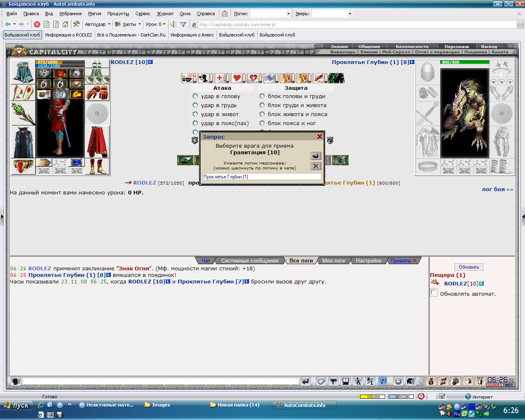The width and height of the screenshot is (525, 420).
Task: Expand the back button history arrow
Action: coord(14,24)
